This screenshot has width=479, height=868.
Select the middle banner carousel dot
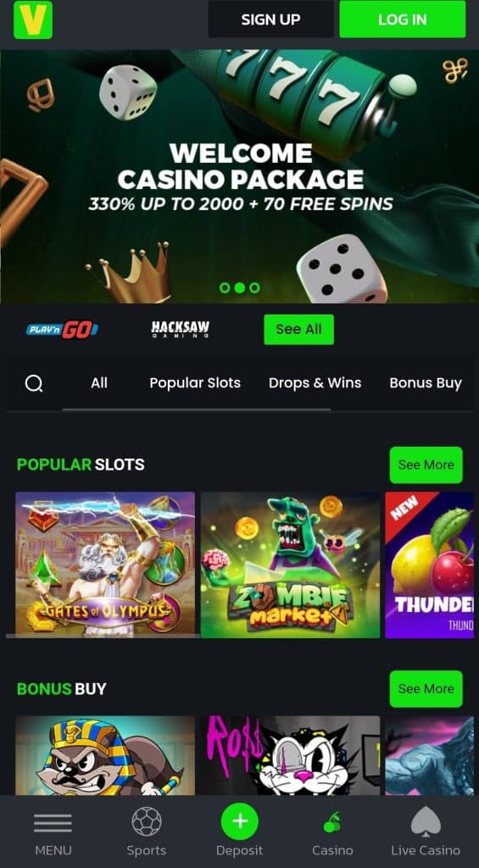pyautogui.click(x=240, y=288)
